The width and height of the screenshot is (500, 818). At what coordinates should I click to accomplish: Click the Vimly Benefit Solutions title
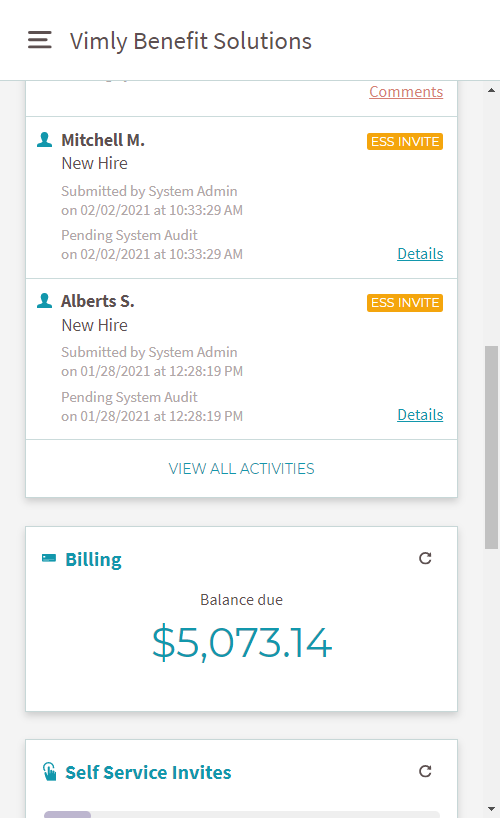point(191,41)
